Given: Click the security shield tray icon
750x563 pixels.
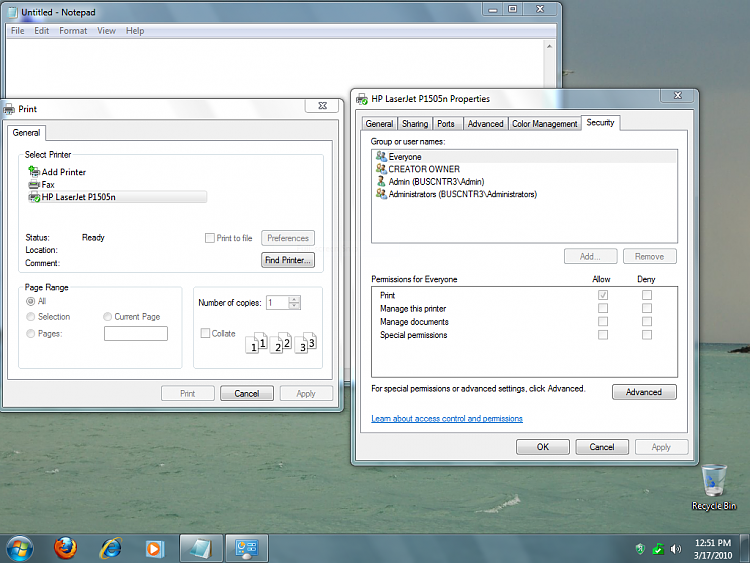Looking at the screenshot, I should click(640, 549).
